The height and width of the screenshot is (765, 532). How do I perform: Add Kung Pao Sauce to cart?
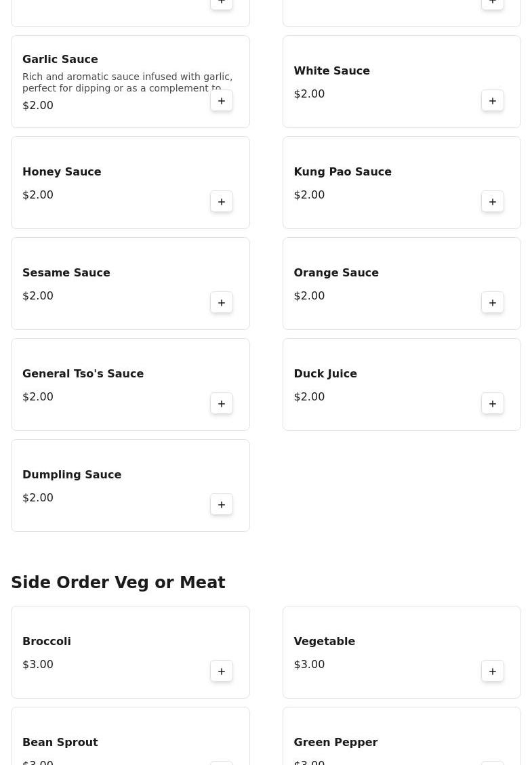tap(493, 202)
